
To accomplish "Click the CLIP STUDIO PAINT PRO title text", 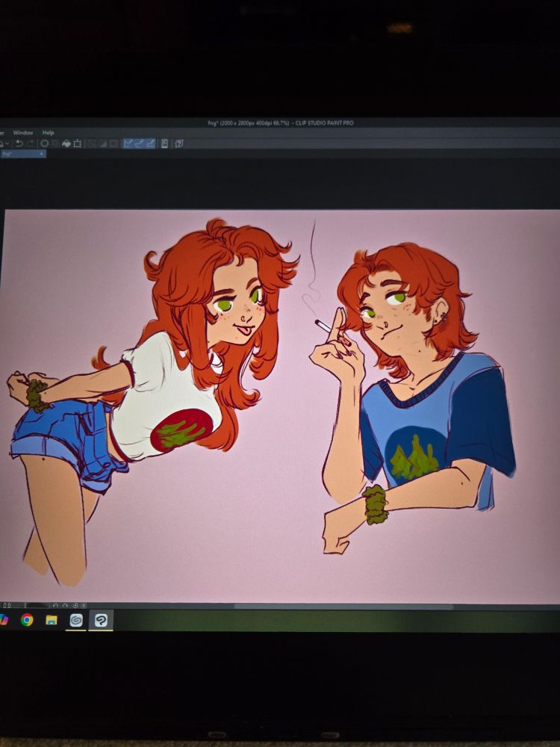I will point(324,123).
